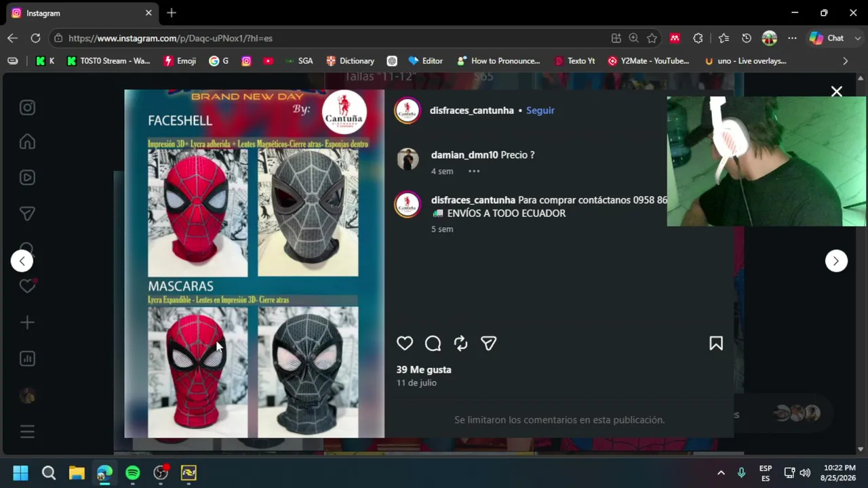
Task: Open comment options three dots
Action: click(x=474, y=171)
